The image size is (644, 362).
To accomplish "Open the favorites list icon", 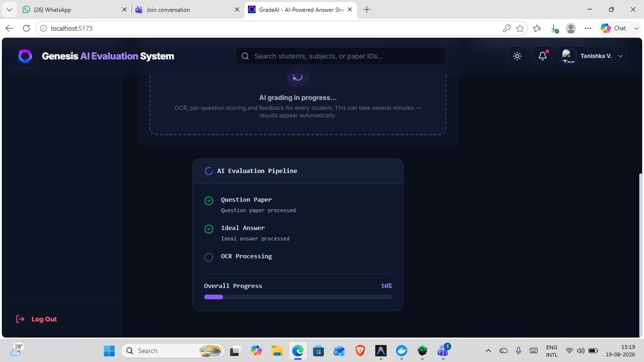I will (537, 28).
